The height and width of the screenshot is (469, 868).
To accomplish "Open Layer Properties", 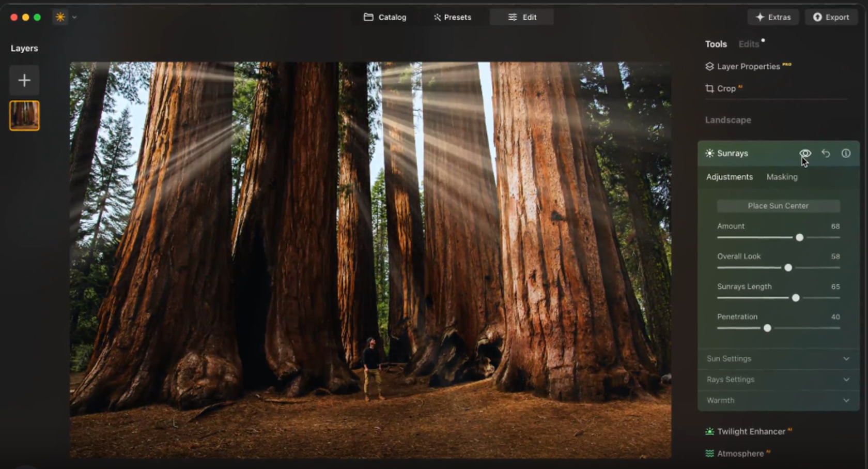I will click(748, 66).
